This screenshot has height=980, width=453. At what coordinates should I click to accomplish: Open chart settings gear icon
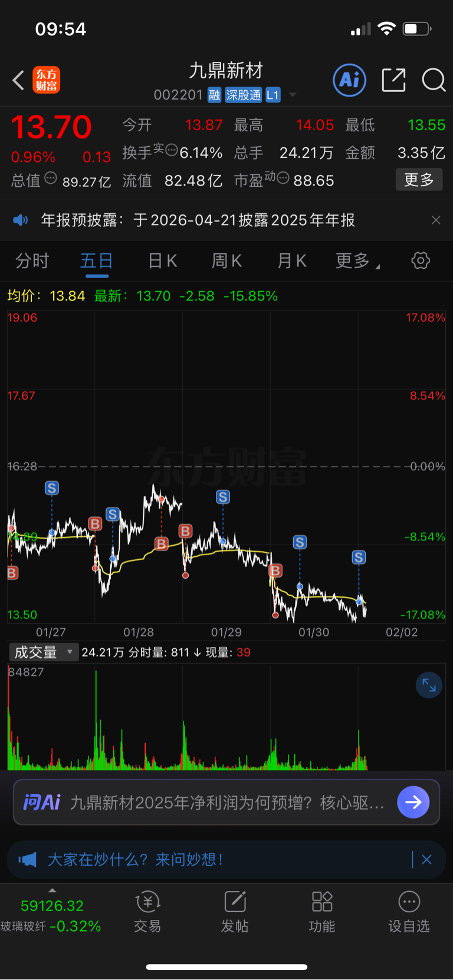coord(421,260)
